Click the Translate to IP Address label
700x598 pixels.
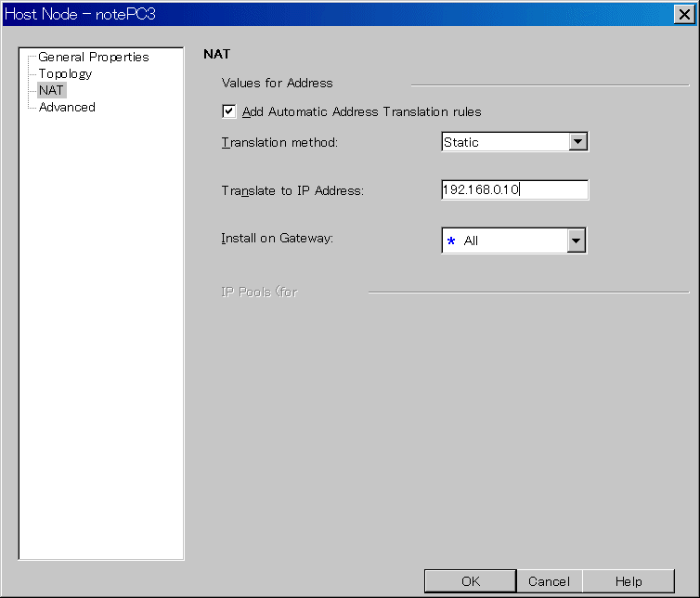click(292, 190)
